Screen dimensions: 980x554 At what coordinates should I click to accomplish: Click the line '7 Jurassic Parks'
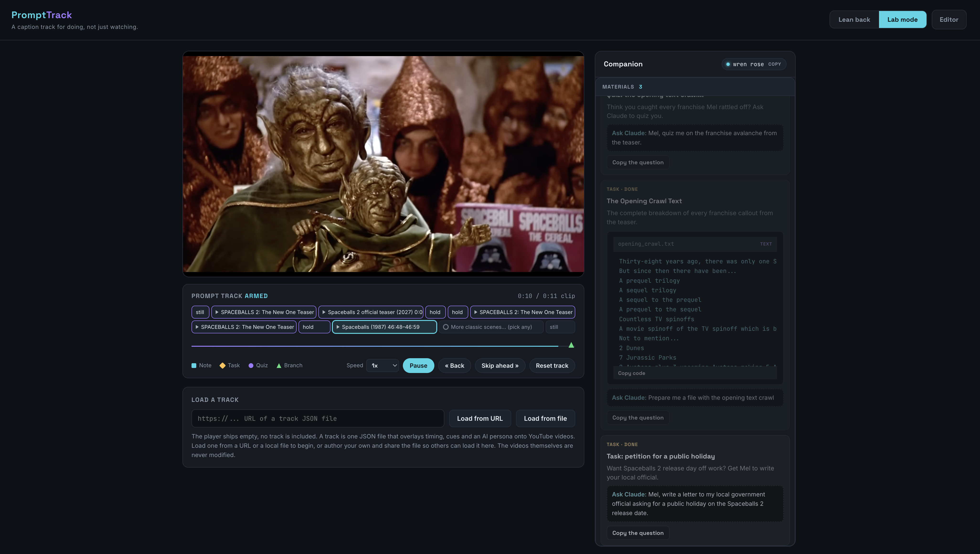click(648, 357)
